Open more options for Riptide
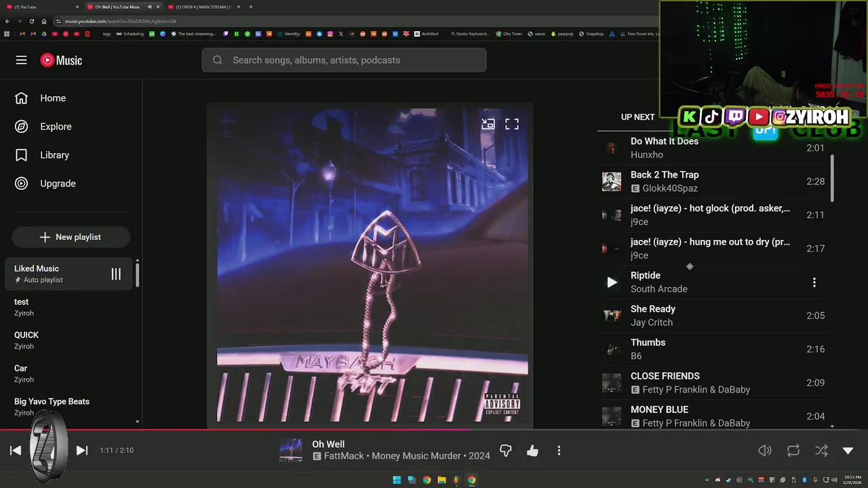The width and height of the screenshot is (868, 488). pos(814,283)
